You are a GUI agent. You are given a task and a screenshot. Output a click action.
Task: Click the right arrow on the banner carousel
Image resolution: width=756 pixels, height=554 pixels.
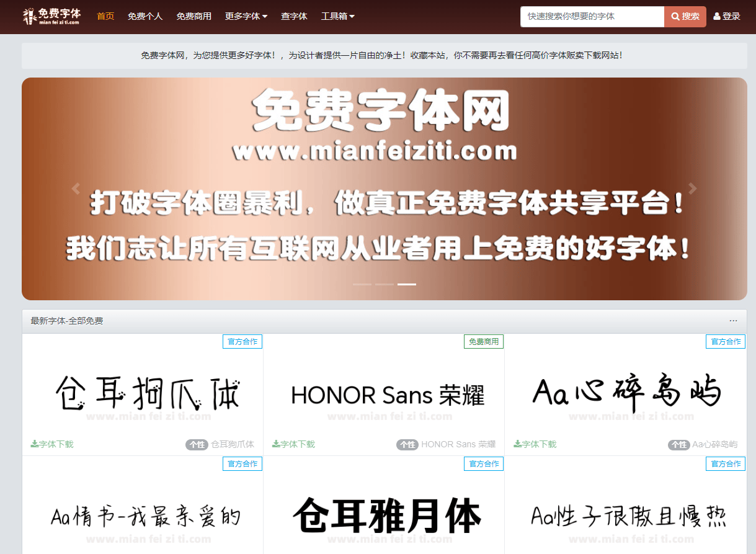[693, 188]
